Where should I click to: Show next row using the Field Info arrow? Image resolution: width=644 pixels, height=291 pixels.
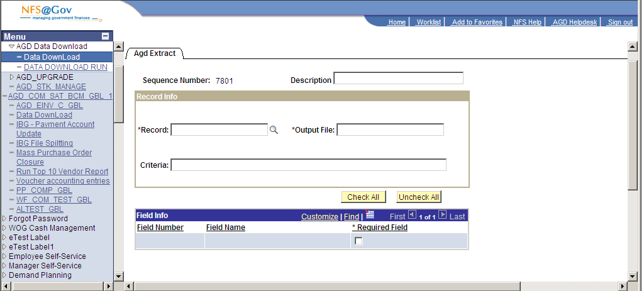pos(443,215)
